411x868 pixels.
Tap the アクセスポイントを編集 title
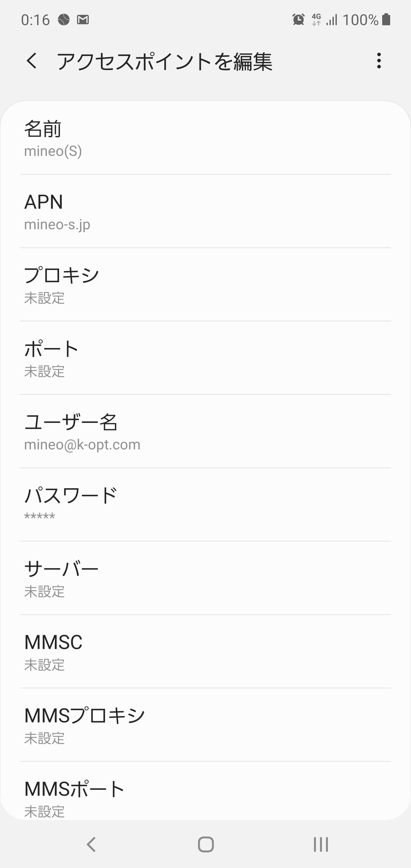tap(164, 62)
